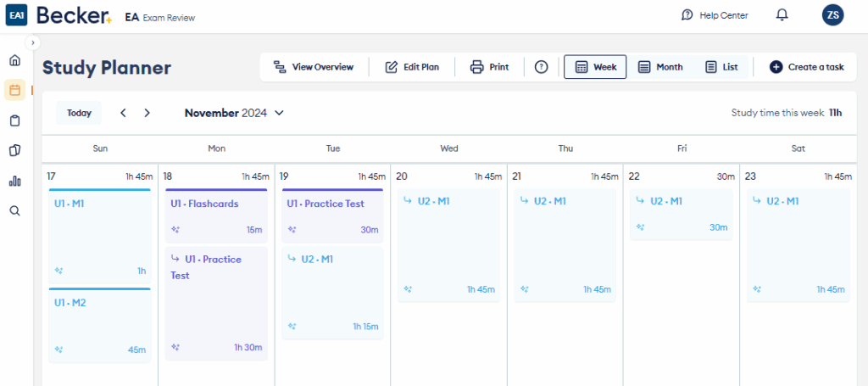Click sparkle icon on U1 - Flashcards card
The width and height of the screenshot is (868, 386).
click(x=175, y=229)
